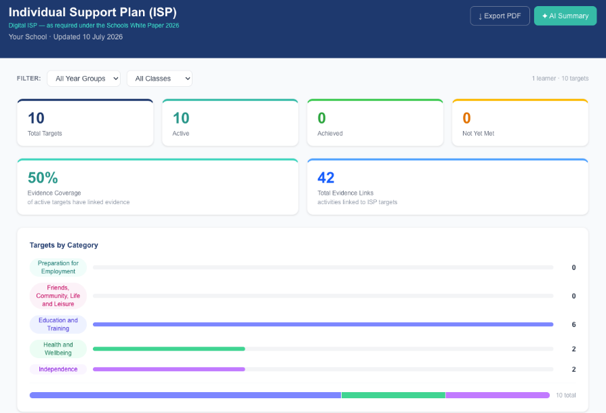
Task: Click the 50% Evidence Coverage card
Action: (158, 187)
